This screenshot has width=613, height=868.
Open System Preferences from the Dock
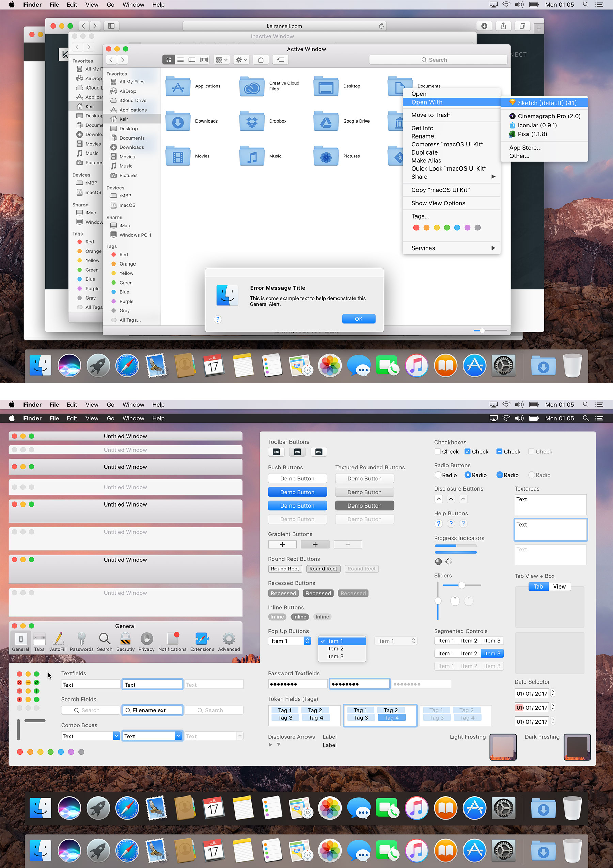click(504, 366)
